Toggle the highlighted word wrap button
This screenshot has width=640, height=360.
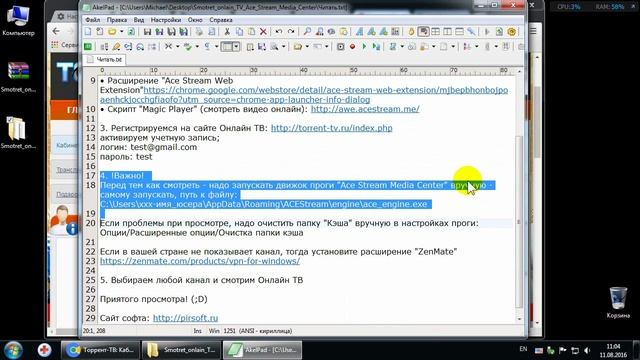coord(424,32)
